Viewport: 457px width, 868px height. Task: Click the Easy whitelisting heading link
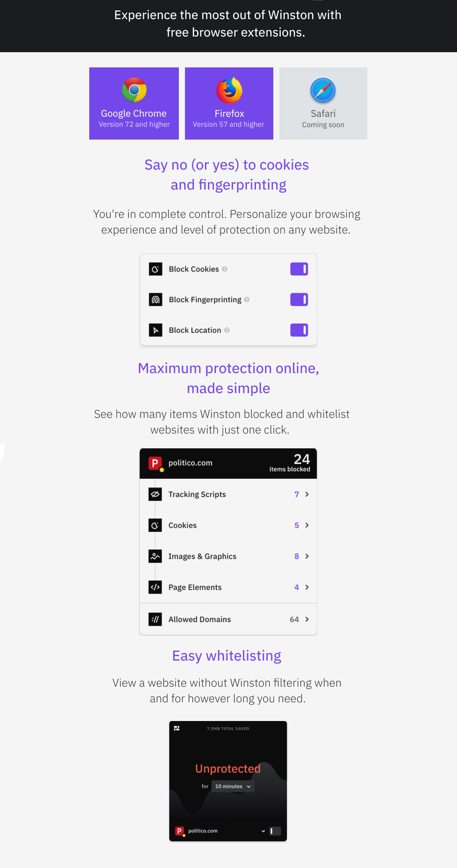[x=226, y=656]
